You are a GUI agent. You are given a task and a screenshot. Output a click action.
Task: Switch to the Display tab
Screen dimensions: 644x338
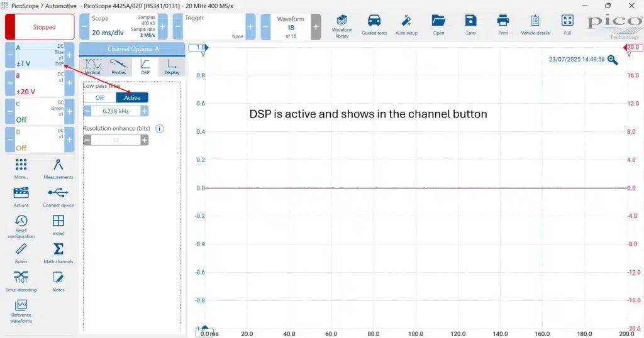click(x=172, y=67)
